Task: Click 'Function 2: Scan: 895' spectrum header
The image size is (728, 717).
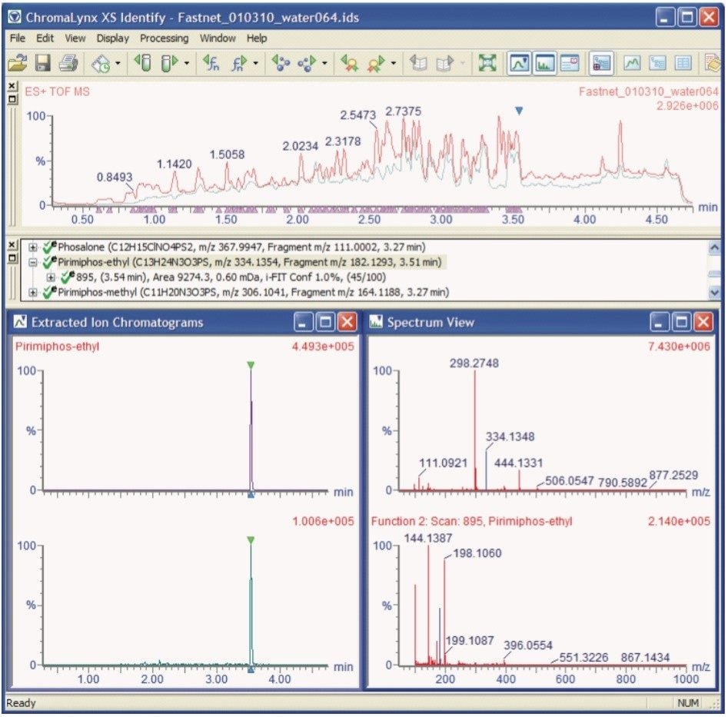Action: pyautogui.click(x=471, y=521)
